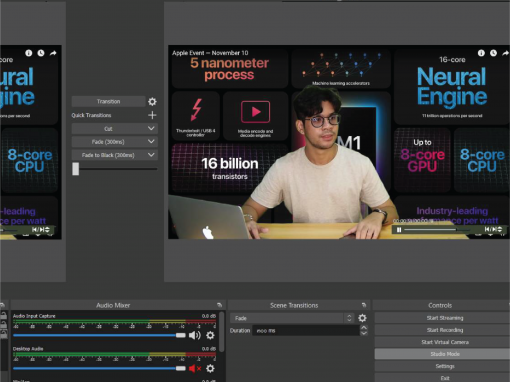Decrease the transition duration with down arrow
Viewport: 510px width, 382px height.
point(364,333)
